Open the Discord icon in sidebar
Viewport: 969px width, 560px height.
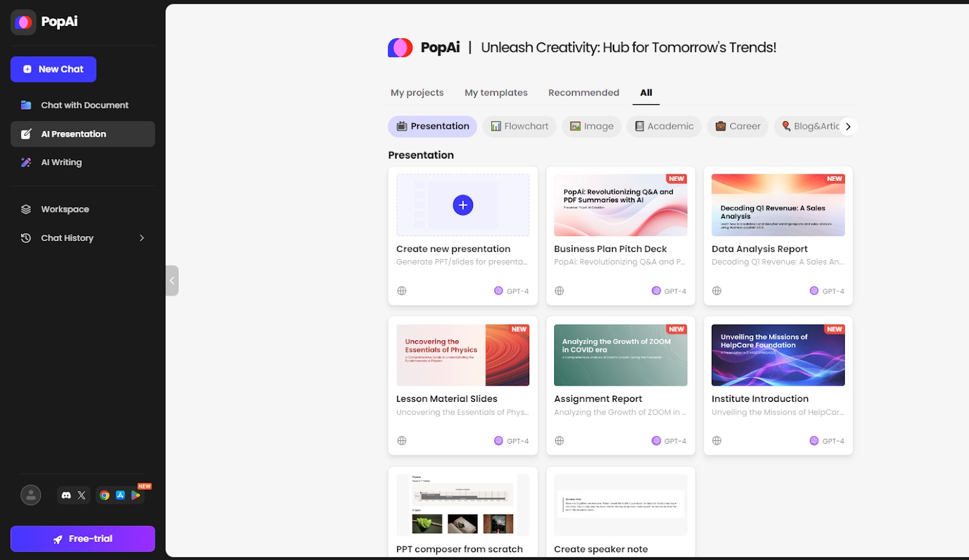coord(67,495)
